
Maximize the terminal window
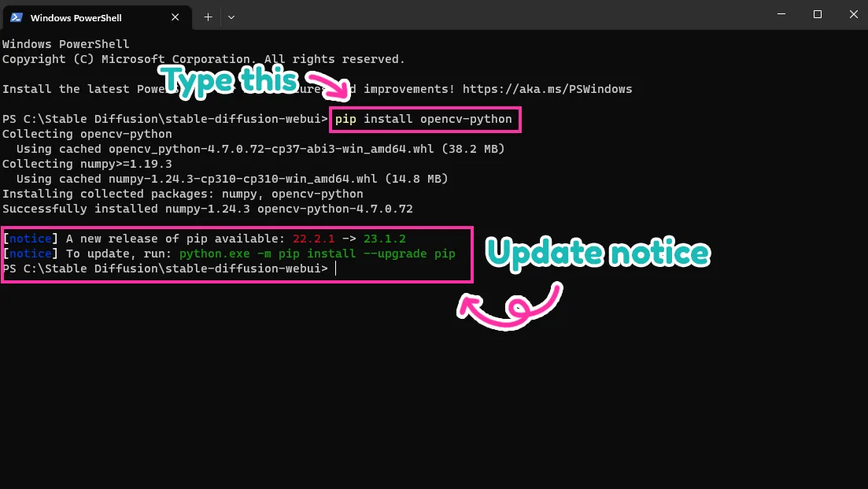817,14
